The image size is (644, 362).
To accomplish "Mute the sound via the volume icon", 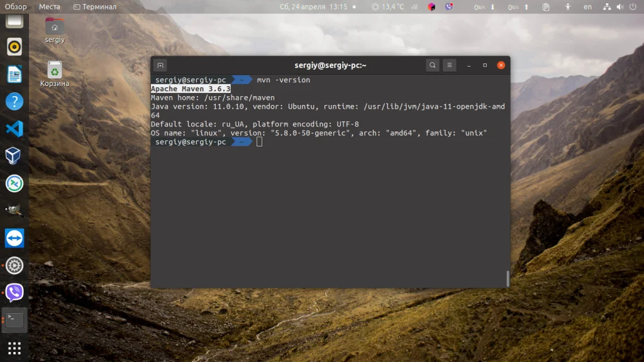I will (619, 7).
